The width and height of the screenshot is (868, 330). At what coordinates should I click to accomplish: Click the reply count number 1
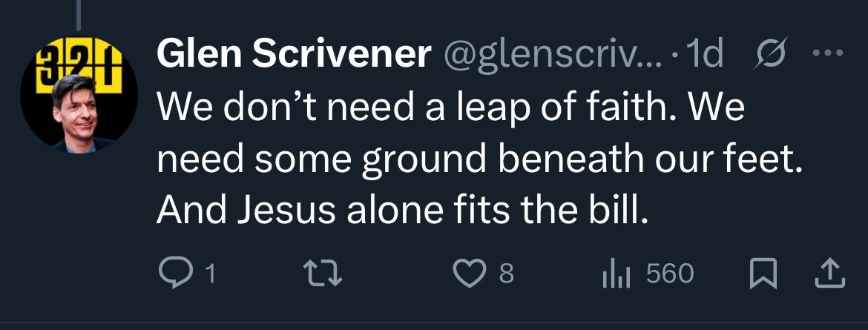tap(210, 275)
